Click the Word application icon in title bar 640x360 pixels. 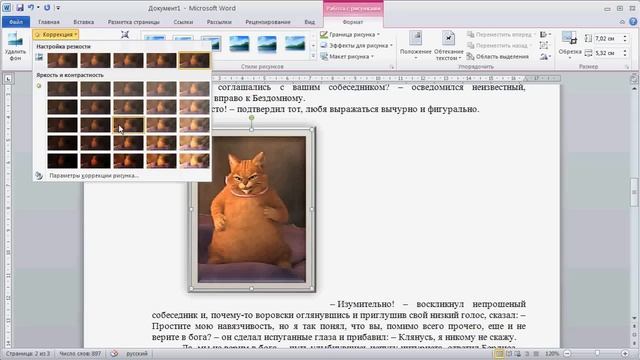click(x=7, y=8)
